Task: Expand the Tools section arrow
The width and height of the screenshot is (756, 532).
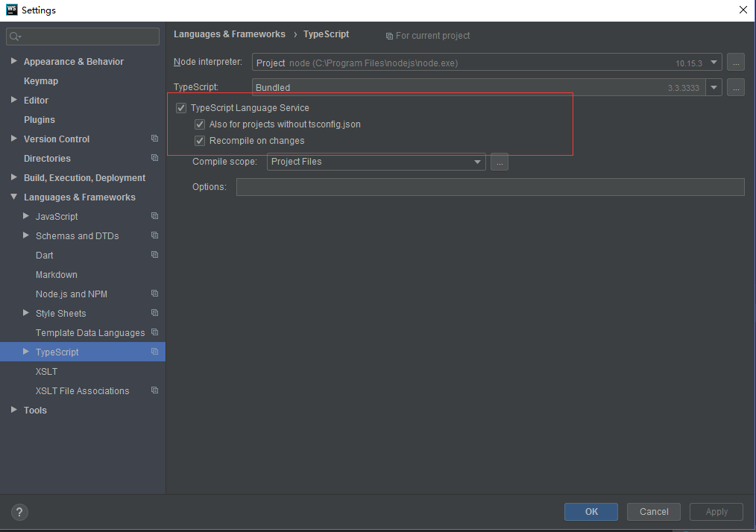Action: (14, 410)
